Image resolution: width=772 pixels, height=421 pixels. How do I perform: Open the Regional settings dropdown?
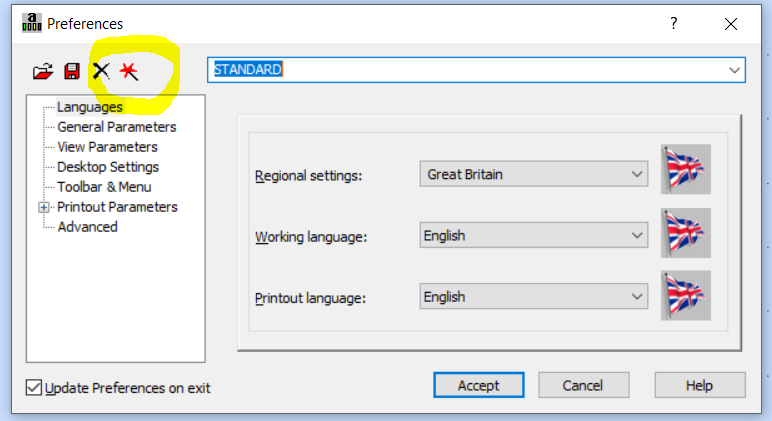click(x=534, y=174)
